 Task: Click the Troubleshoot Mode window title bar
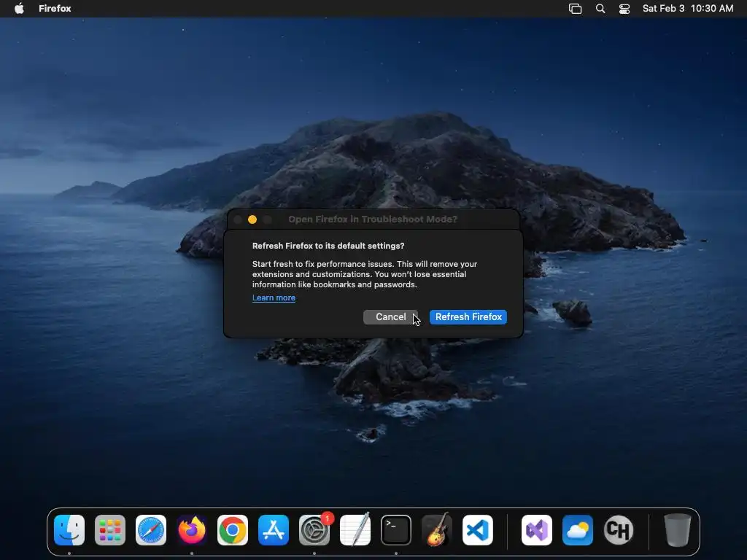click(373, 219)
